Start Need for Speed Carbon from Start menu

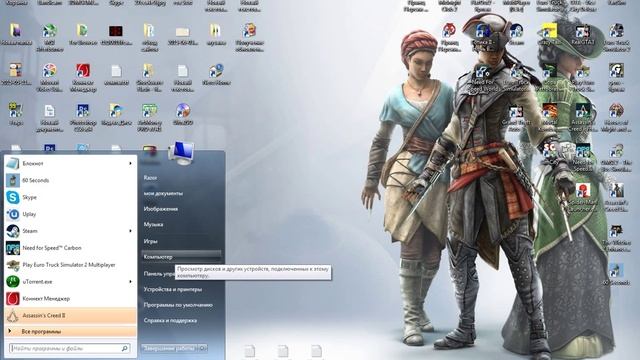pyautogui.click(x=70, y=248)
